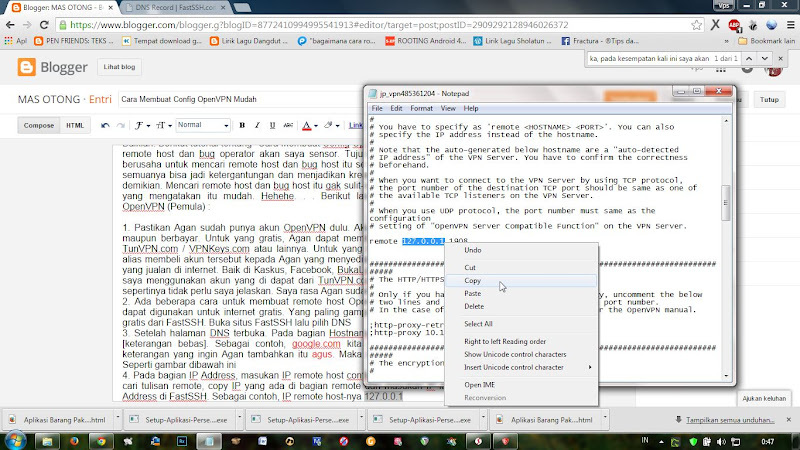Open the Edit menu in Notepad

pos(396,108)
